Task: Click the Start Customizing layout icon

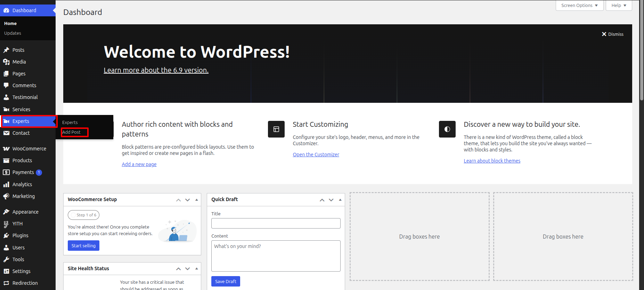Action: (276, 129)
